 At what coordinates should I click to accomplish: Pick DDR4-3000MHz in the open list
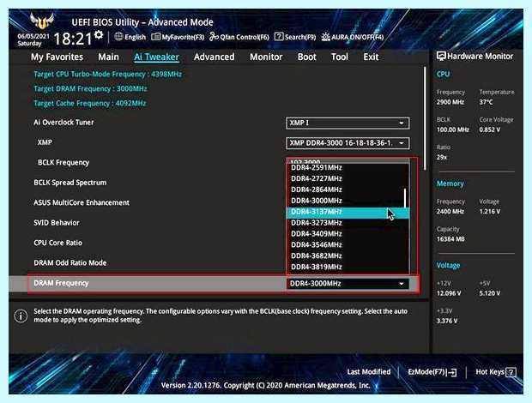345,201
